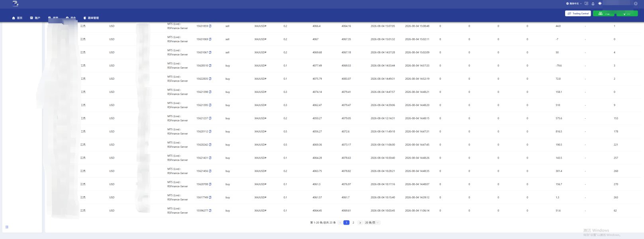This screenshot has height=239, width=644.
Task: Copy order number 15628510
Action: tap(210, 66)
